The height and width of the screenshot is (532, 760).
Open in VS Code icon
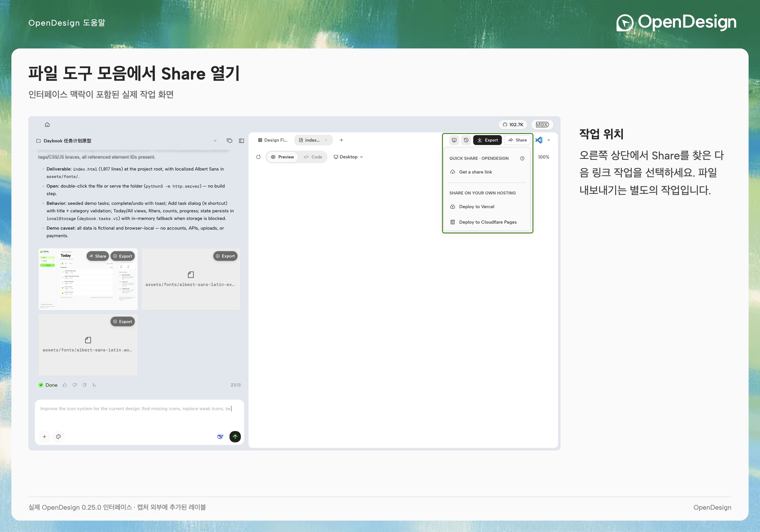pyautogui.click(x=539, y=140)
